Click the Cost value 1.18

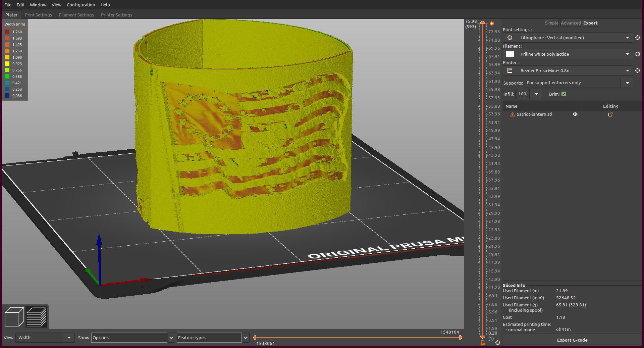[x=560, y=317]
